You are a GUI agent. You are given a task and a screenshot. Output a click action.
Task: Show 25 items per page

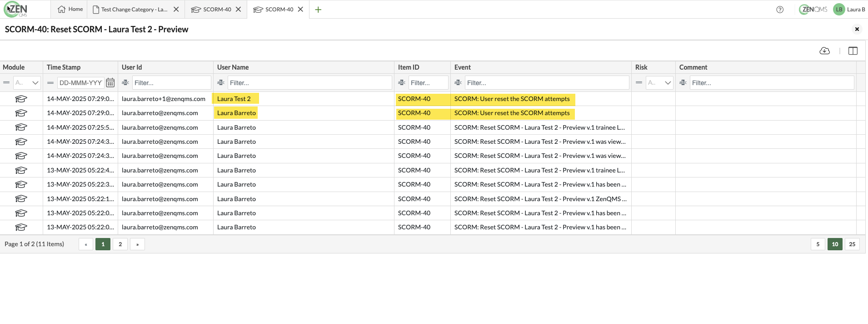tap(852, 244)
